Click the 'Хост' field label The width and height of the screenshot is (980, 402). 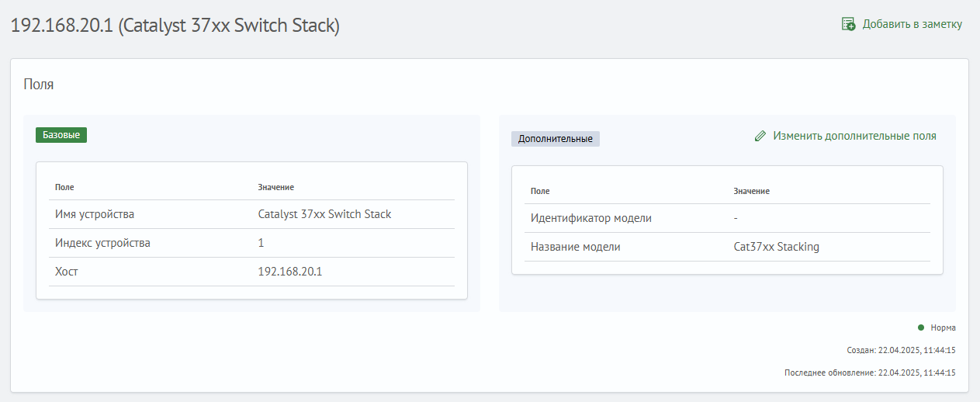click(x=67, y=272)
